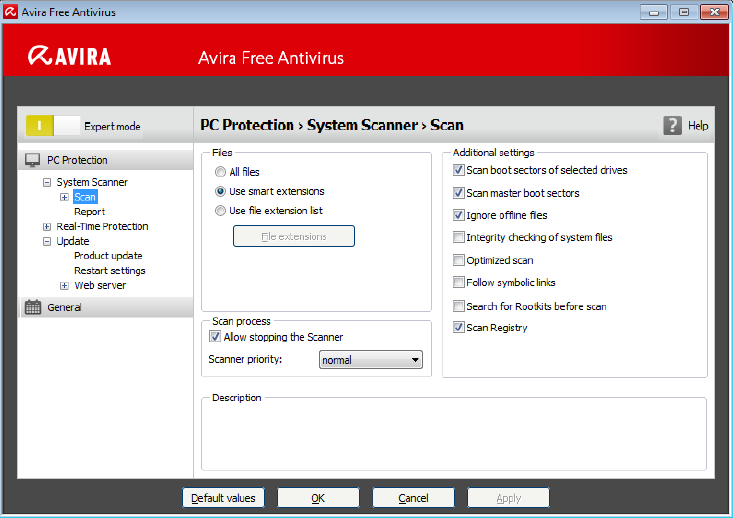Enable Integrity checking of system files
Viewport: 733px width, 518px height.
click(459, 237)
